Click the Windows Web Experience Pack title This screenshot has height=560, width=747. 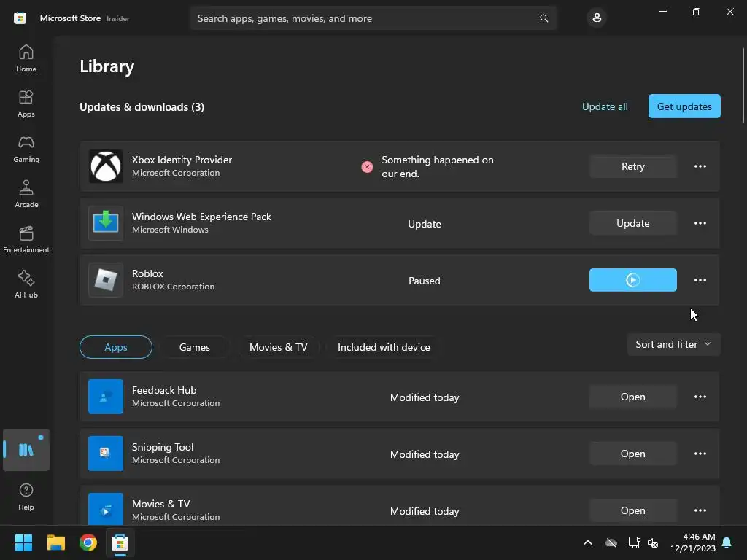201,217
